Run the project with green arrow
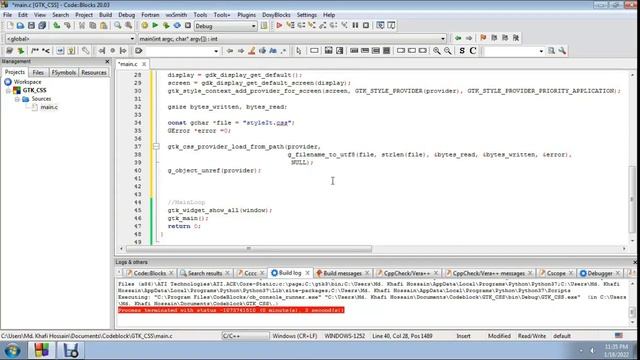 pyautogui.click(x=155, y=25)
